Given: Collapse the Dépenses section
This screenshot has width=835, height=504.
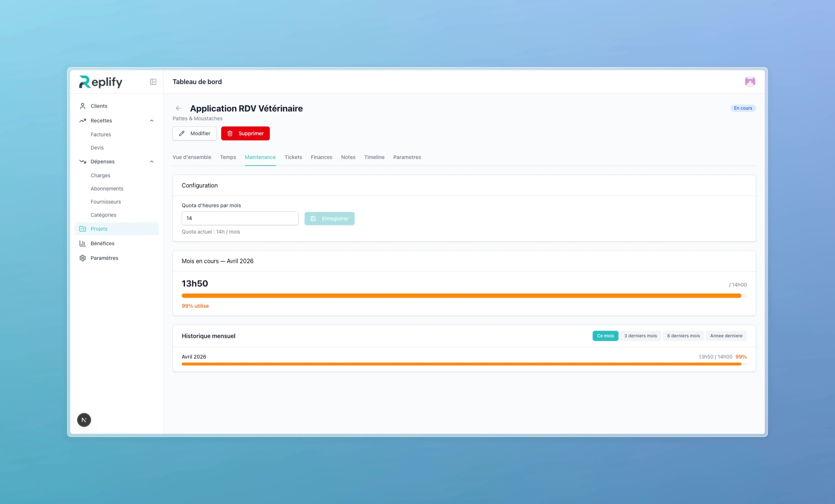Looking at the screenshot, I should pyautogui.click(x=152, y=162).
